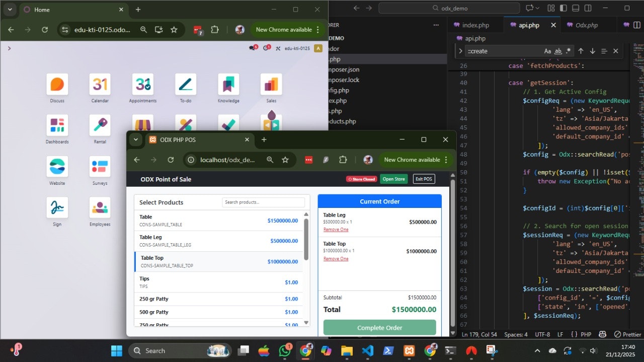Expand the find widget to show replace
This screenshot has height=362, width=644.
click(460, 51)
